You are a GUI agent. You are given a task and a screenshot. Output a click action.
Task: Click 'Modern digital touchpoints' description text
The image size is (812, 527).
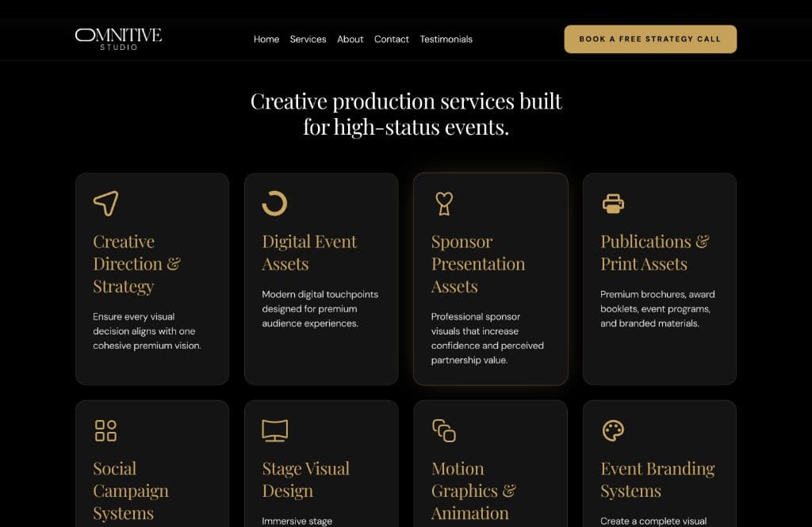tap(320, 309)
